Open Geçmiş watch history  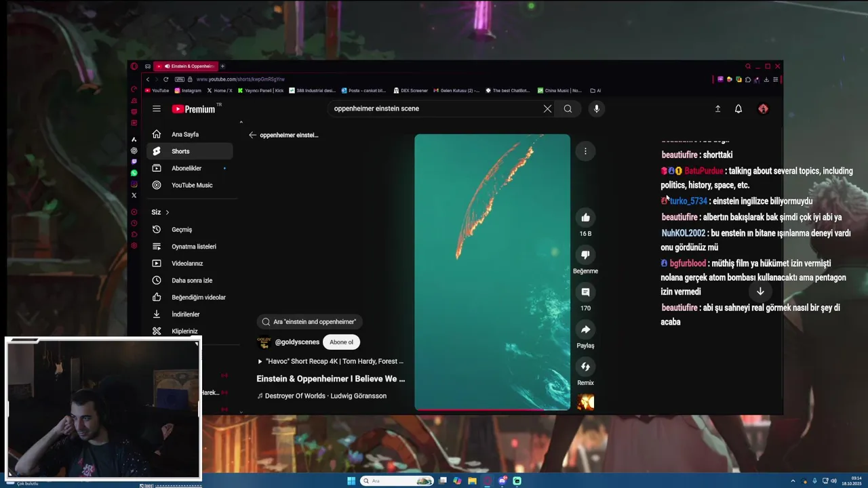tap(191, 229)
